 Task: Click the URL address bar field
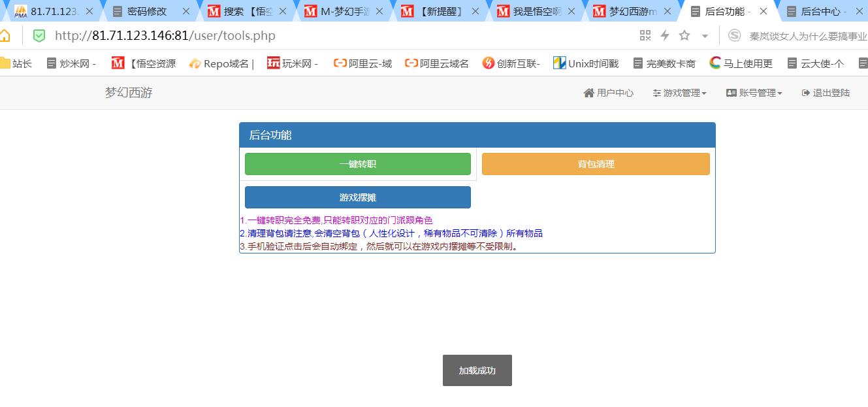pyautogui.click(x=327, y=36)
